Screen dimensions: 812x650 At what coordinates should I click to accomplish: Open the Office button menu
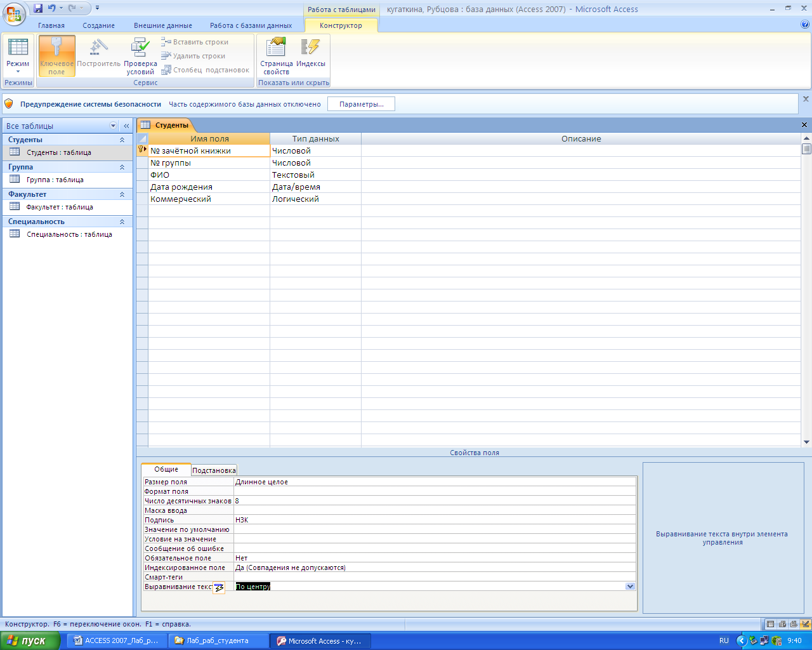[x=14, y=14]
